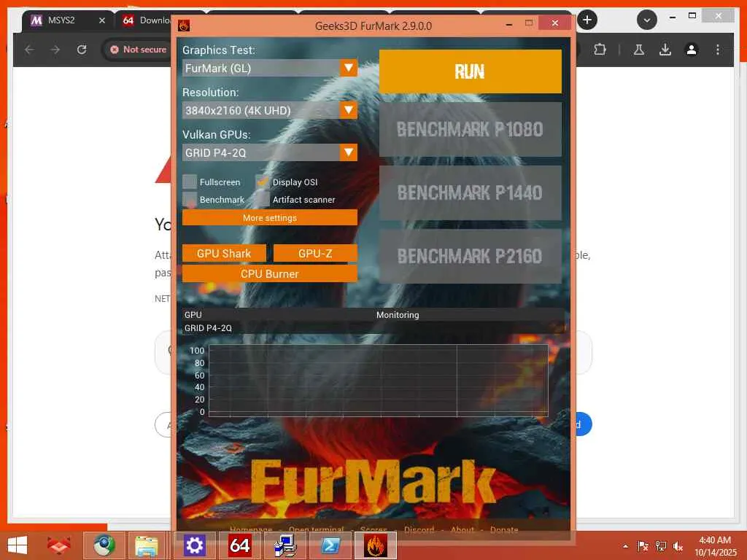Minimize the FurMark window
747x560 pixels.
point(509,24)
